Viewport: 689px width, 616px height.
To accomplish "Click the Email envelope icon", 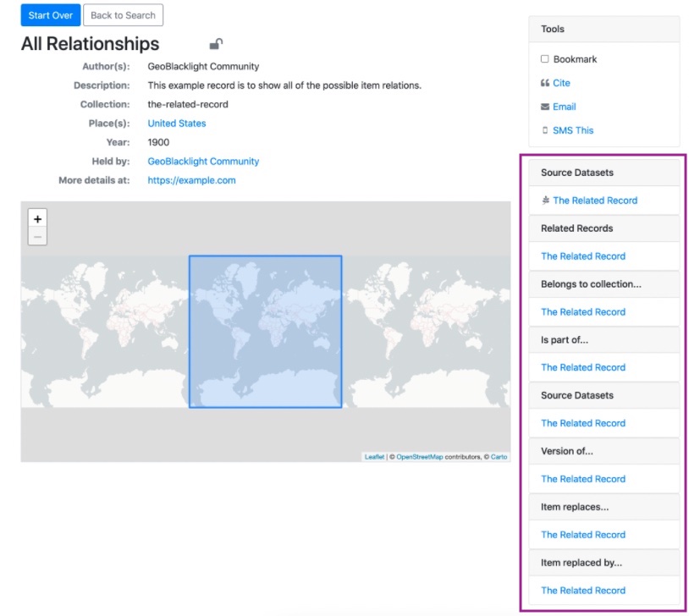I will (x=545, y=107).
